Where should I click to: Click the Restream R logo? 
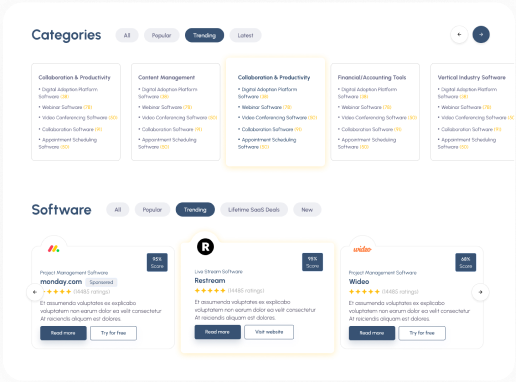[205, 247]
